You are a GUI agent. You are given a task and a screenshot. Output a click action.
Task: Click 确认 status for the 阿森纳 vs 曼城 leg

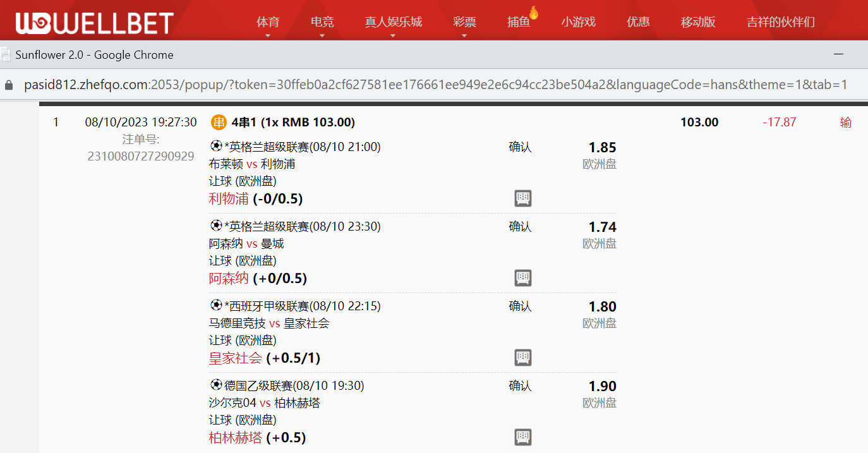520,226
